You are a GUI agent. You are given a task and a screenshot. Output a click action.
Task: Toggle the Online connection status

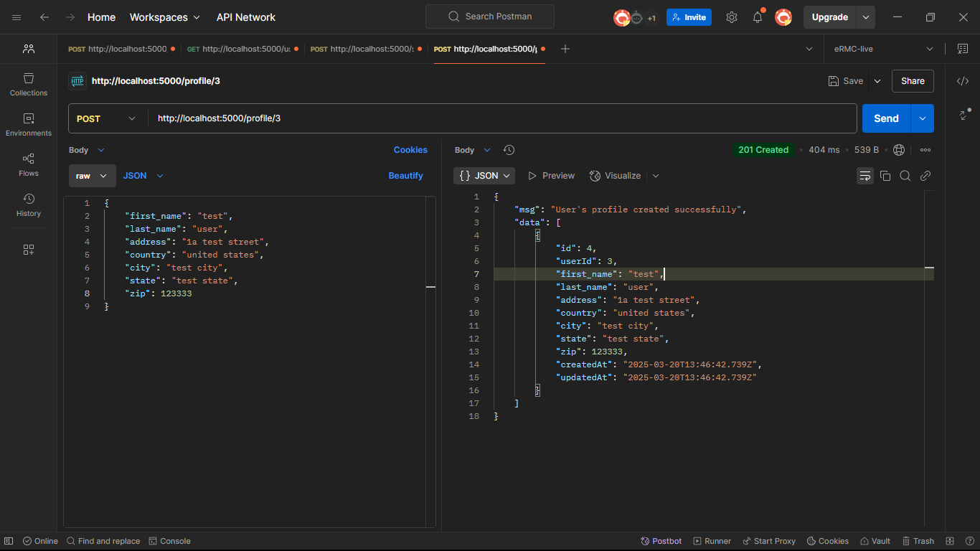click(40, 541)
